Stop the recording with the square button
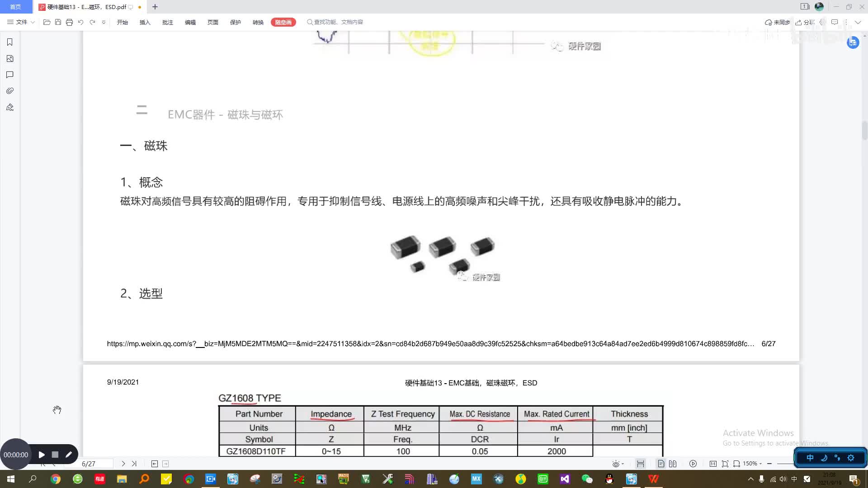The width and height of the screenshot is (868, 488). point(55,455)
